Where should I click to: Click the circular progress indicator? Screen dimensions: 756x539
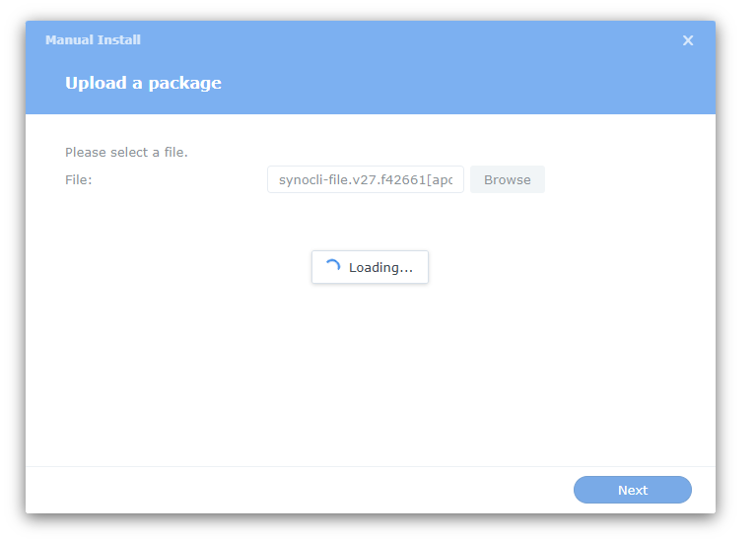(x=332, y=267)
